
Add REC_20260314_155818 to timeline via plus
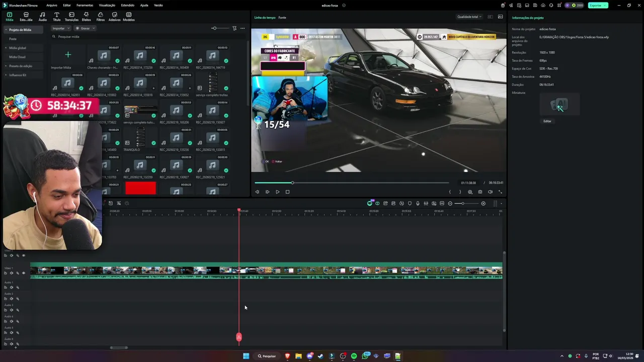coord(153,88)
